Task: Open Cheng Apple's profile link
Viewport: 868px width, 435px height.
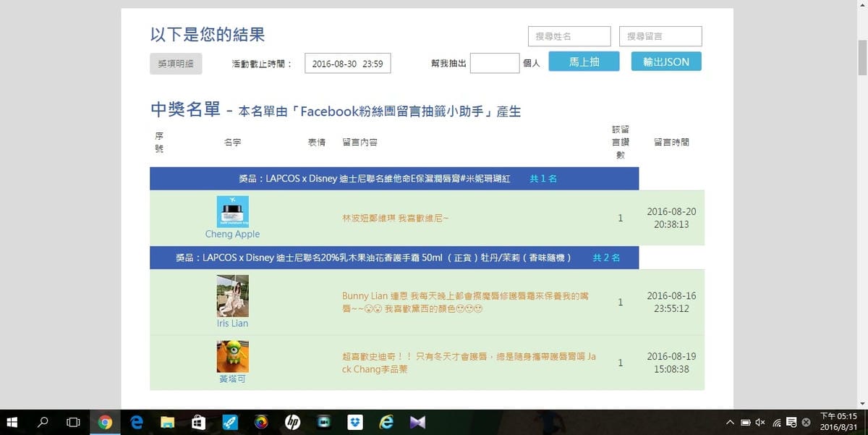Action: click(232, 234)
